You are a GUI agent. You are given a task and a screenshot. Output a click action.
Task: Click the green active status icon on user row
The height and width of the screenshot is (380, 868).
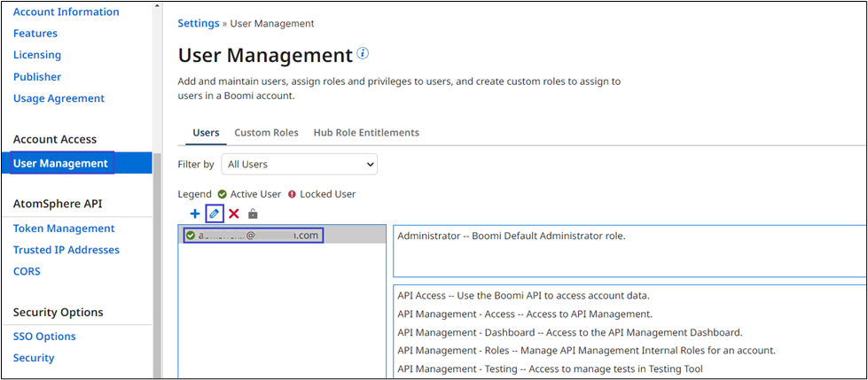tap(191, 236)
